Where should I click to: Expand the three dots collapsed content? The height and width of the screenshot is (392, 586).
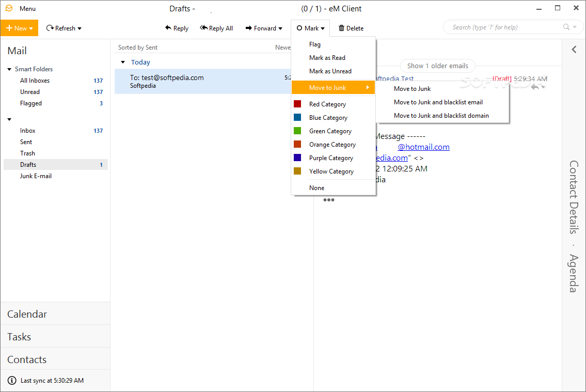pyautogui.click(x=328, y=200)
